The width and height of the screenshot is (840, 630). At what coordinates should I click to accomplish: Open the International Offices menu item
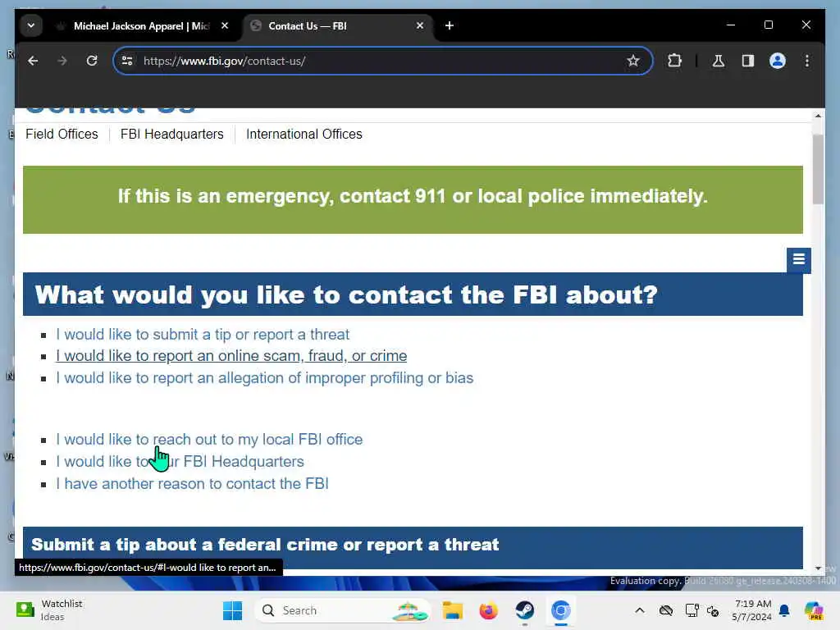tap(304, 134)
